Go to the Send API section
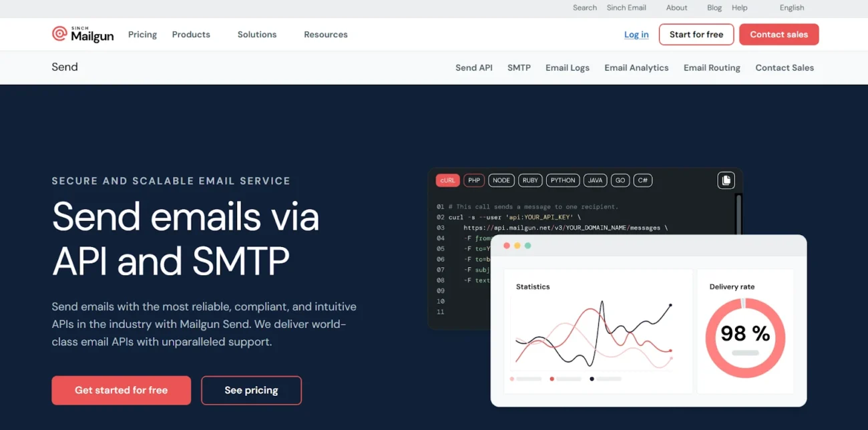This screenshot has height=430, width=868. pos(474,67)
